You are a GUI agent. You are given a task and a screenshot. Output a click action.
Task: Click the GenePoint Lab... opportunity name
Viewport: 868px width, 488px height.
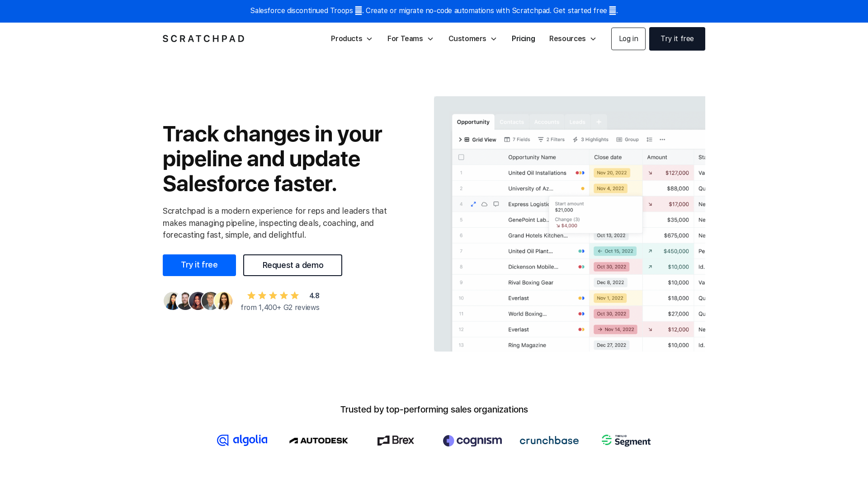pyautogui.click(x=528, y=220)
